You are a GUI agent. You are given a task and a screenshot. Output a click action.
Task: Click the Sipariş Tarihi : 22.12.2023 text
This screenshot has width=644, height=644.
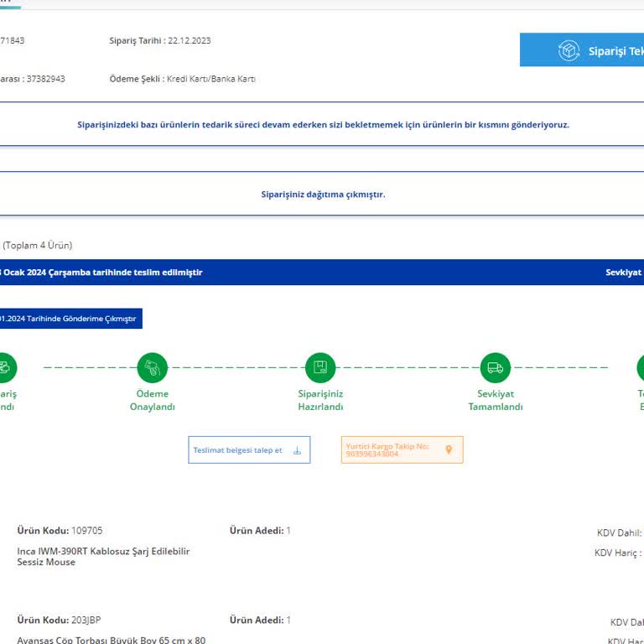pos(160,40)
